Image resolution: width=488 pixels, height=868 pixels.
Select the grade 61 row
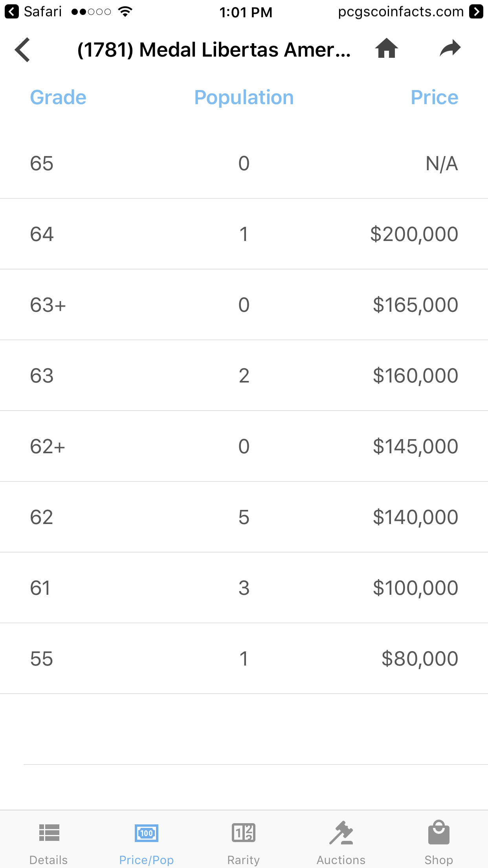(x=244, y=588)
